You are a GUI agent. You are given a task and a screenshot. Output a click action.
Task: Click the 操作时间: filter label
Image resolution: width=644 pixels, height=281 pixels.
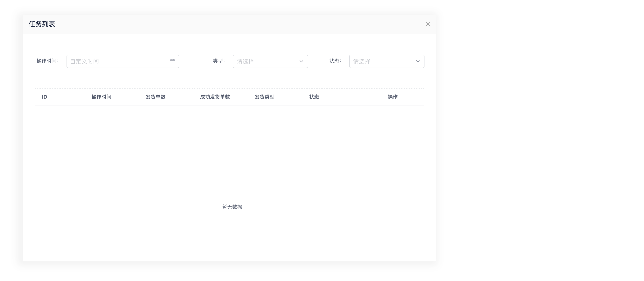point(48,61)
